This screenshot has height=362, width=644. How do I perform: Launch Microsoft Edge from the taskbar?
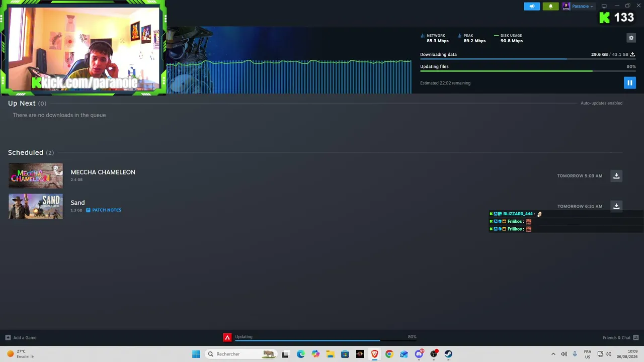(x=300, y=354)
